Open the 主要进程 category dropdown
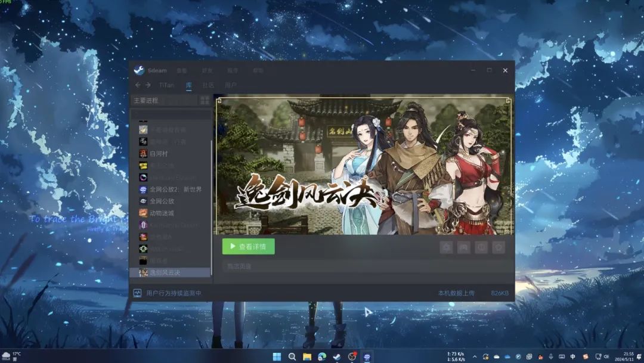The image size is (644, 363). click(x=165, y=100)
